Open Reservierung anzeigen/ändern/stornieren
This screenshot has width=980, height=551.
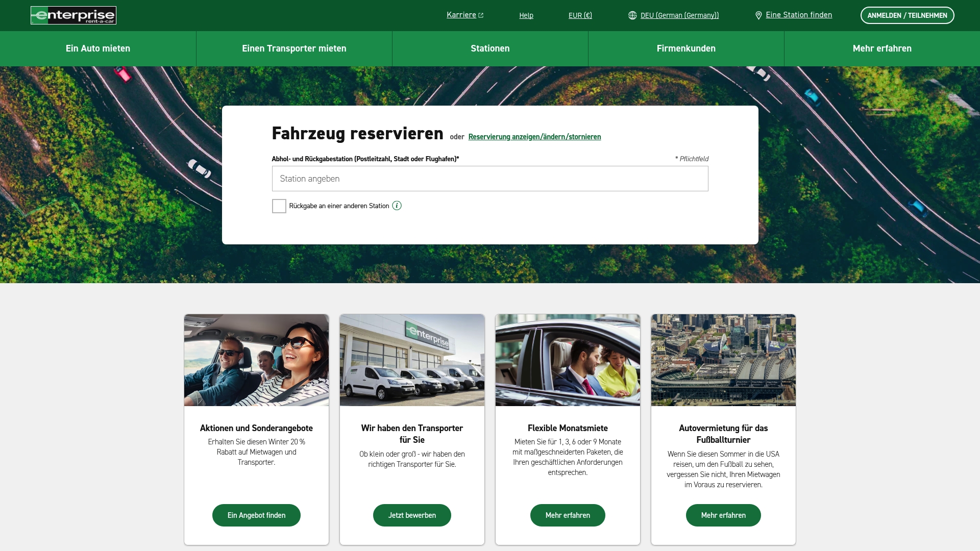pos(534,137)
